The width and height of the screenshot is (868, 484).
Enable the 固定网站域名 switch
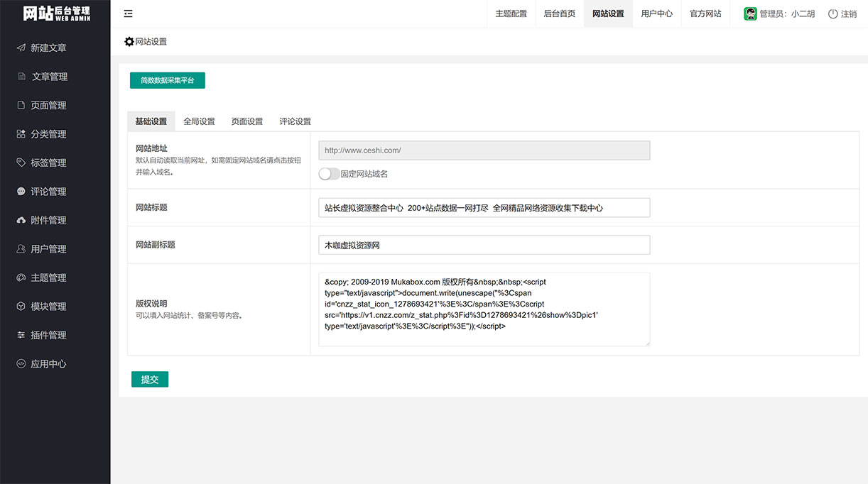(329, 172)
